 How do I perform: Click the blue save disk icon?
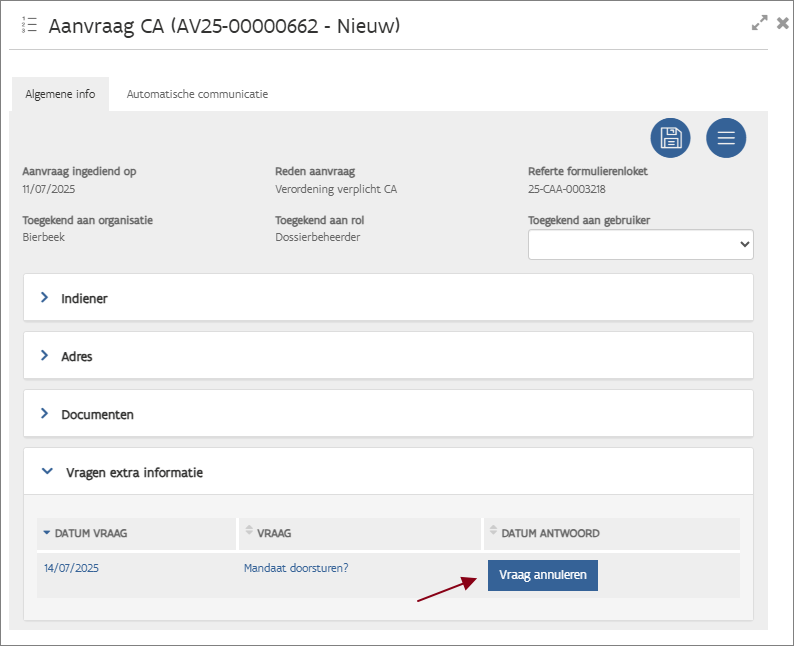coord(670,138)
